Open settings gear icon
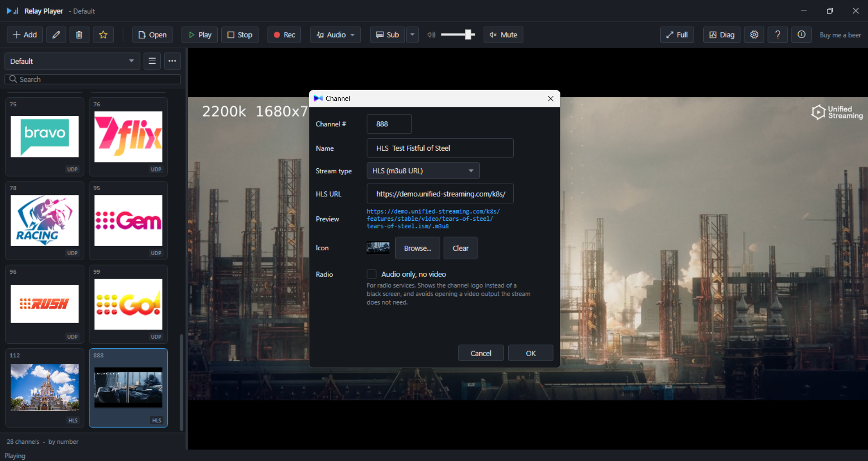 [x=754, y=35]
